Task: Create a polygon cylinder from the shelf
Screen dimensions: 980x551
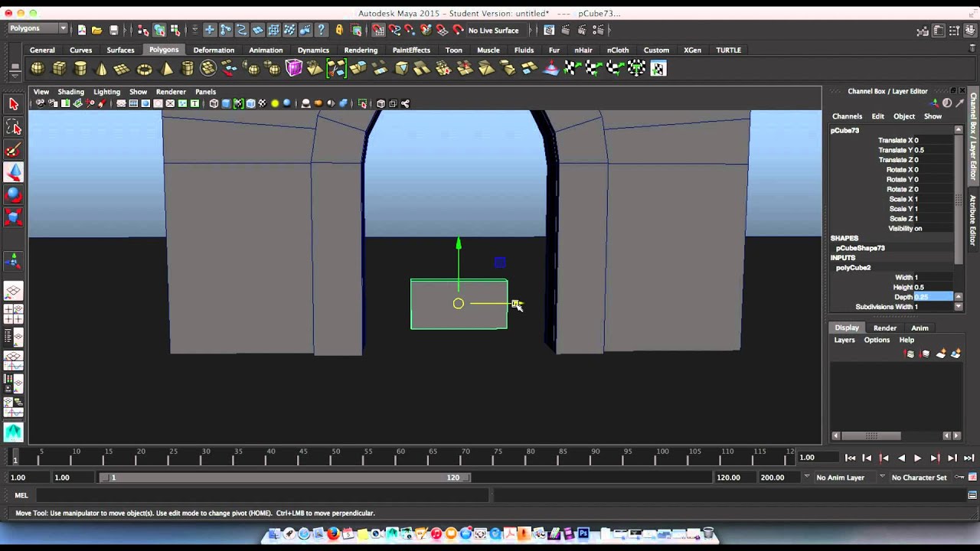Action: point(80,69)
